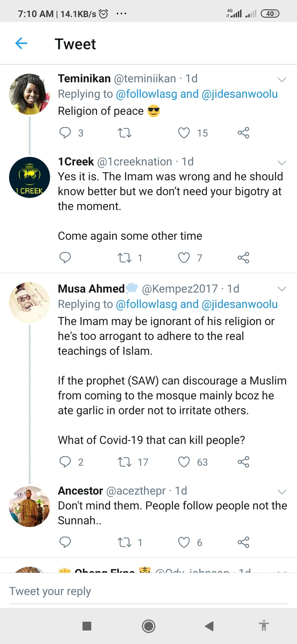Share Ancestor's reply
Viewport: 297px width, 644px height.
click(243, 542)
